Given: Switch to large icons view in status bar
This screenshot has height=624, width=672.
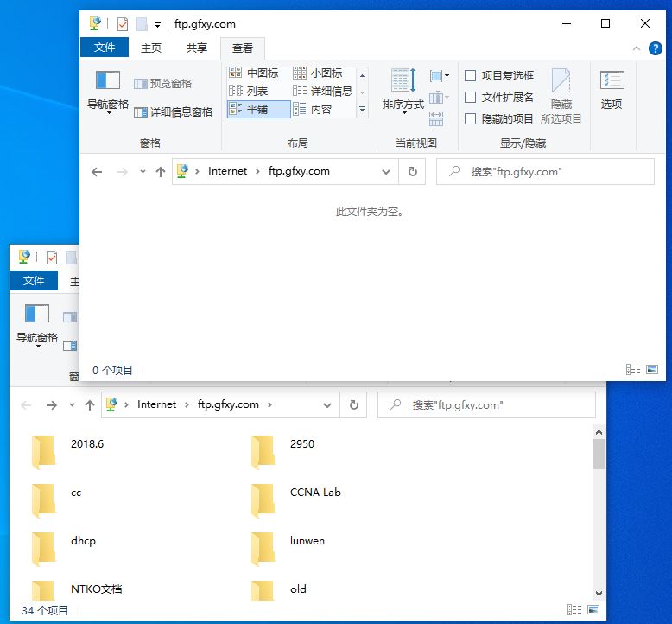Looking at the screenshot, I should click(x=652, y=370).
